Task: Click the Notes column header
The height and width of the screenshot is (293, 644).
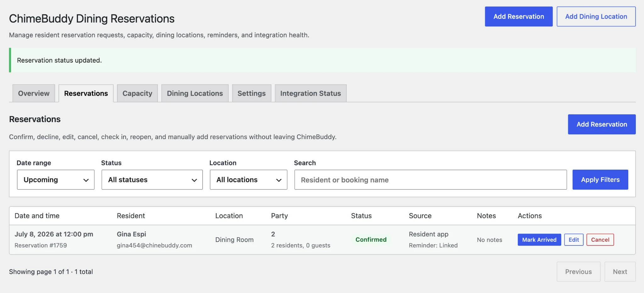Action: coord(486,216)
